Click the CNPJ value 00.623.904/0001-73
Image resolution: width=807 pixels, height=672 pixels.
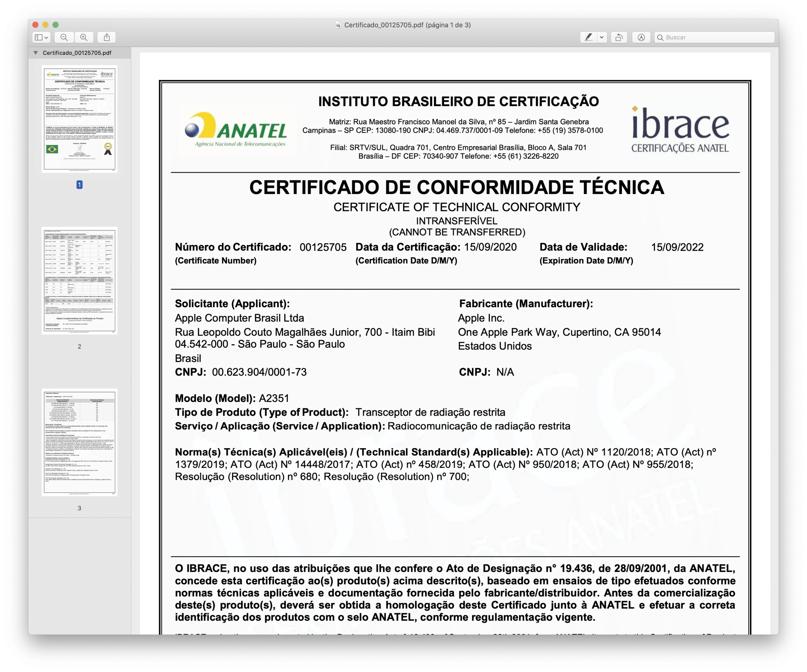point(259,372)
